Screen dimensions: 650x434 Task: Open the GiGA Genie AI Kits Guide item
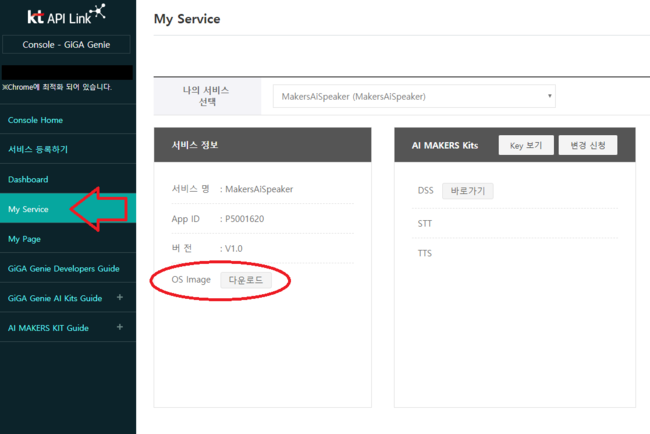coord(55,298)
